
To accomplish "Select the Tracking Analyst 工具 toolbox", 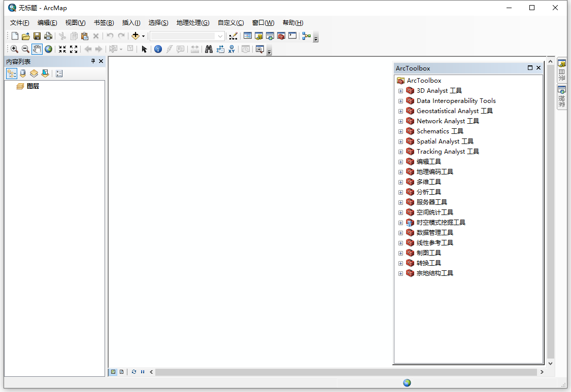I will (448, 152).
